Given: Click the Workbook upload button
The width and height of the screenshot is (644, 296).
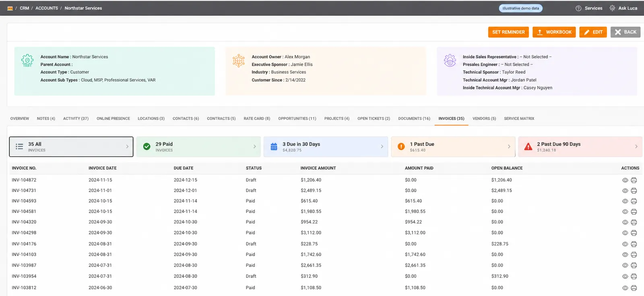Looking at the screenshot, I should coord(554,32).
